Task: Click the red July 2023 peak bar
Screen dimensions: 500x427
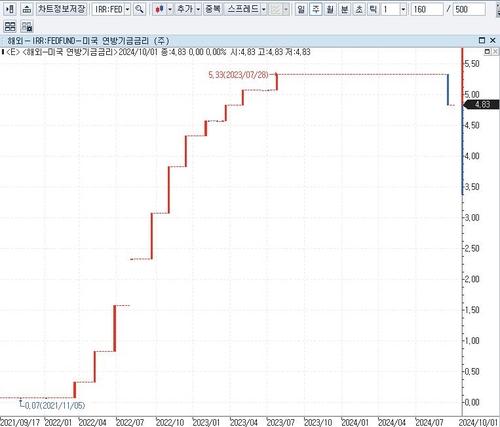Action: [277, 82]
